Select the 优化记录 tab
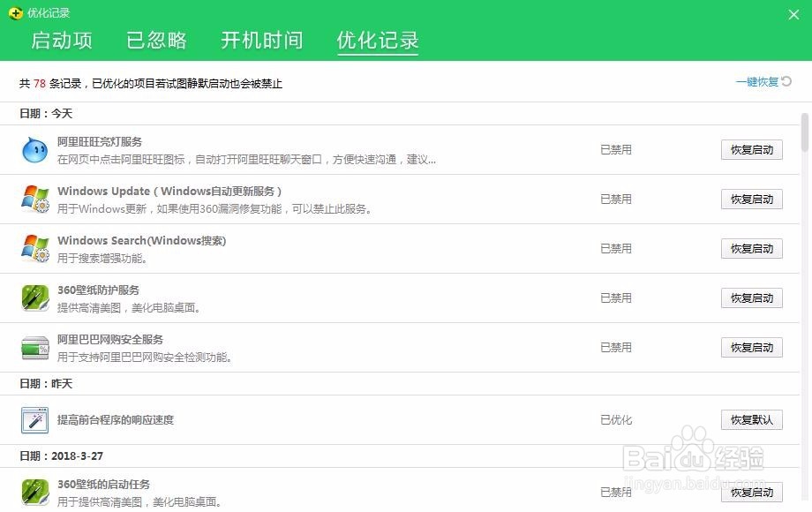Image resolution: width=812 pixels, height=512 pixels. (x=378, y=41)
